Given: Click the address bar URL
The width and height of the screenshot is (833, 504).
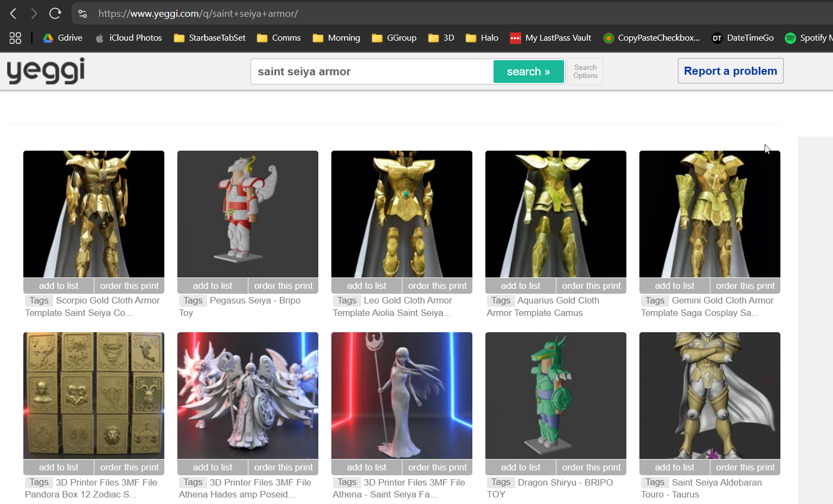Looking at the screenshot, I should tap(198, 14).
